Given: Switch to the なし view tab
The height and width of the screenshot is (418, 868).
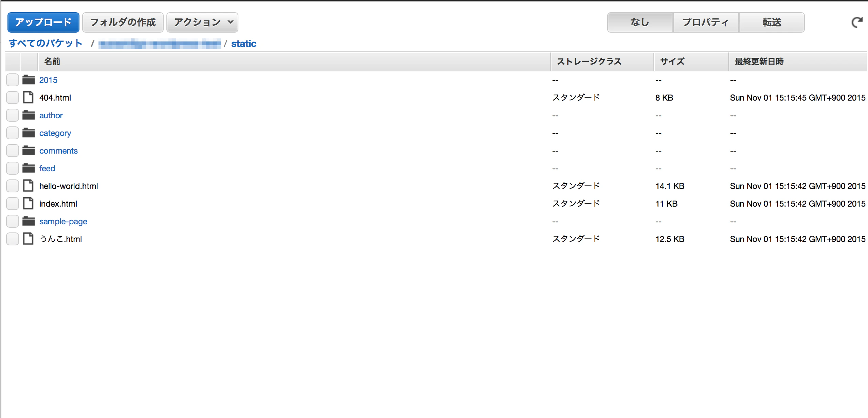Looking at the screenshot, I should (640, 22).
